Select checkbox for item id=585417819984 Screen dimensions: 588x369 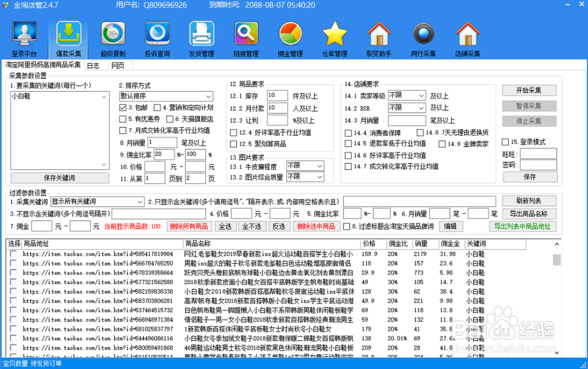click(14, 254)
